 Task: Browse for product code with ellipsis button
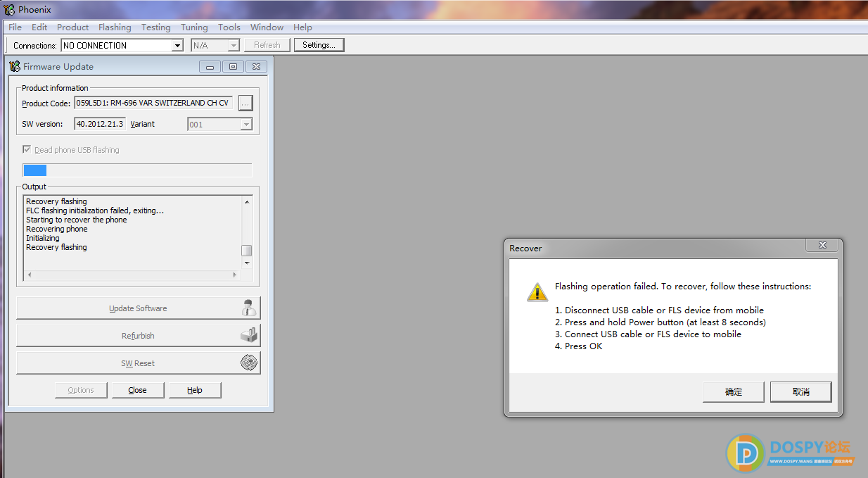(x=245, y=103)
